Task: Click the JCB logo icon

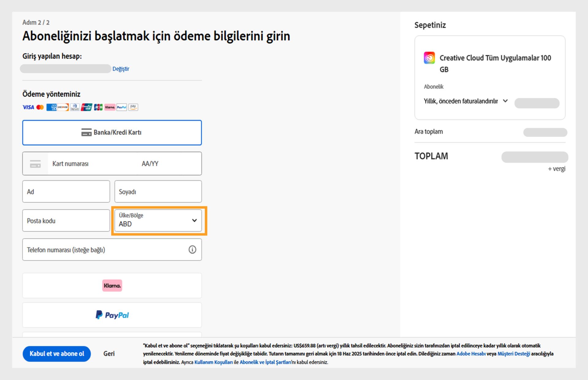Action: [x=98, y=107]
